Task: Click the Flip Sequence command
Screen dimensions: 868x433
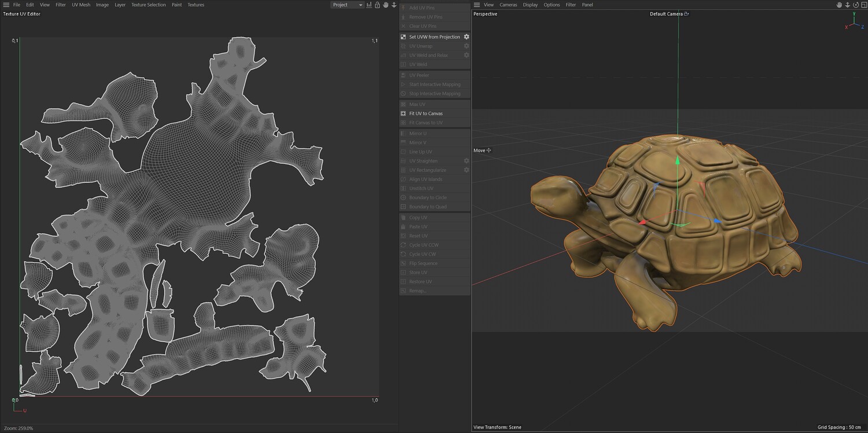Action: (x=423, y=263)
